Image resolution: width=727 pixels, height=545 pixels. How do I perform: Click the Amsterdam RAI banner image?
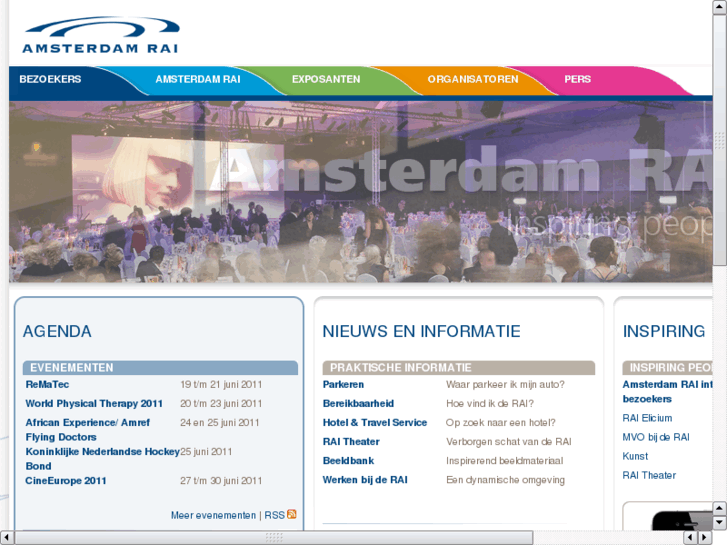click(x=360, y=192)
